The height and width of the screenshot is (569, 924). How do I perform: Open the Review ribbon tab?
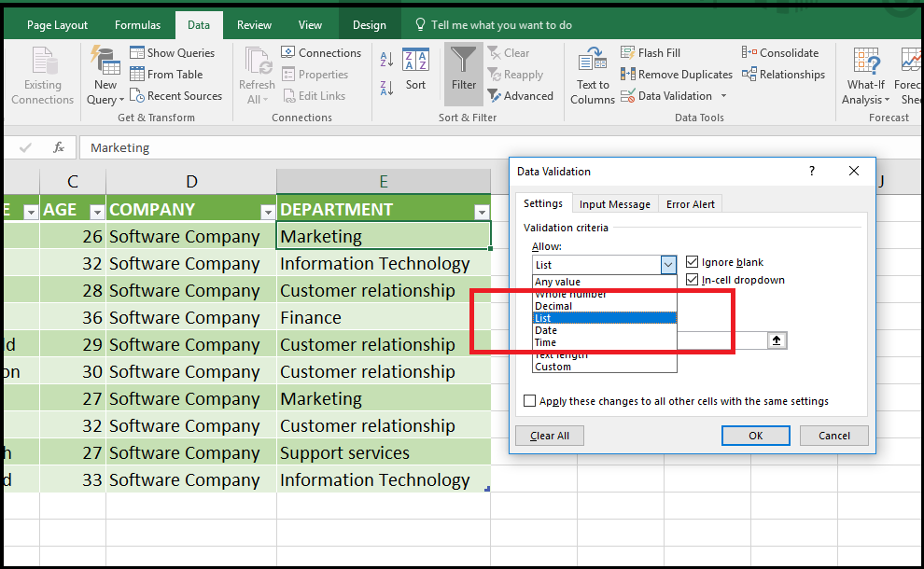253,24
